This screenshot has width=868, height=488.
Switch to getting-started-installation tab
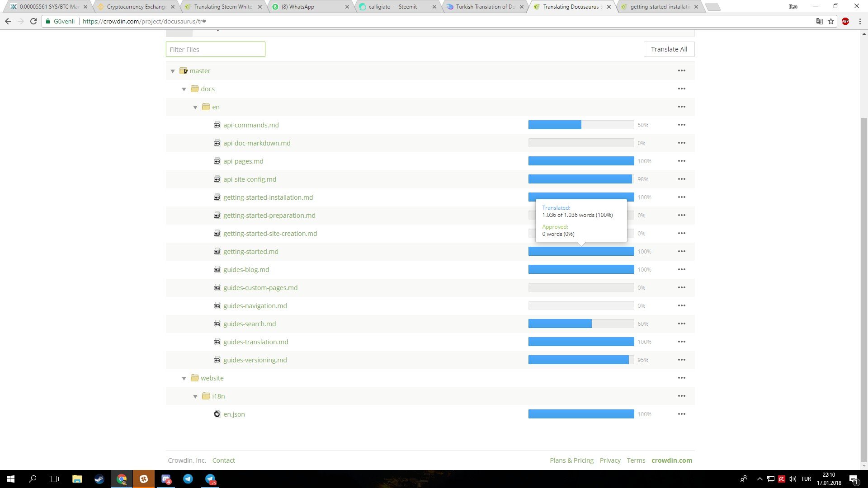[660, 7]
